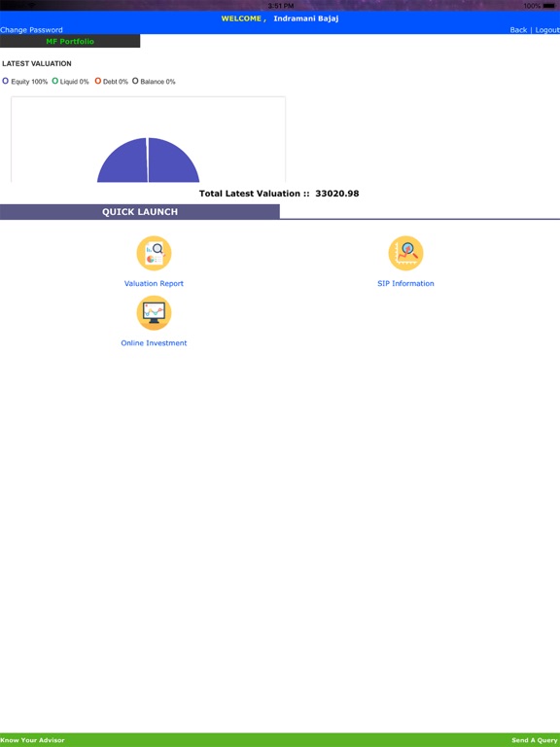The image size is (560, 747).
Task: Launch the Online Investment icon
Action: [154, 312]
